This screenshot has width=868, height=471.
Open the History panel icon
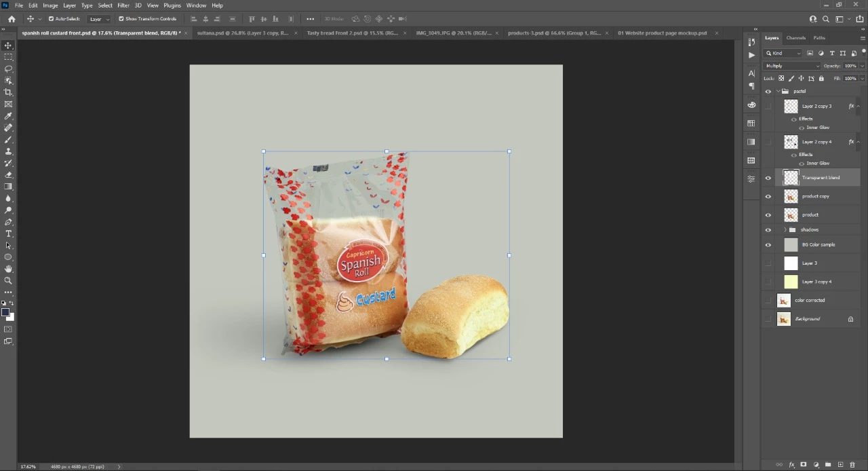tap(751, 43)
